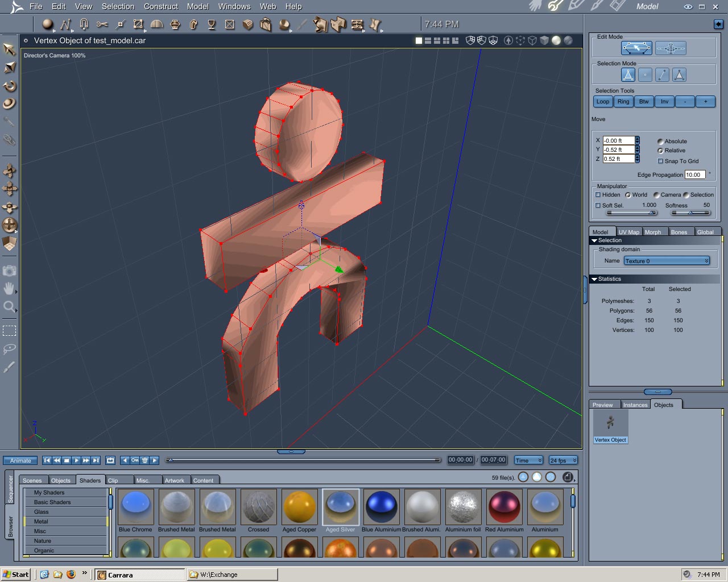Open the Texture 0 shading domain dropdown
The width and height of the screenshot is (728, 582).
(x=667, y=261)
